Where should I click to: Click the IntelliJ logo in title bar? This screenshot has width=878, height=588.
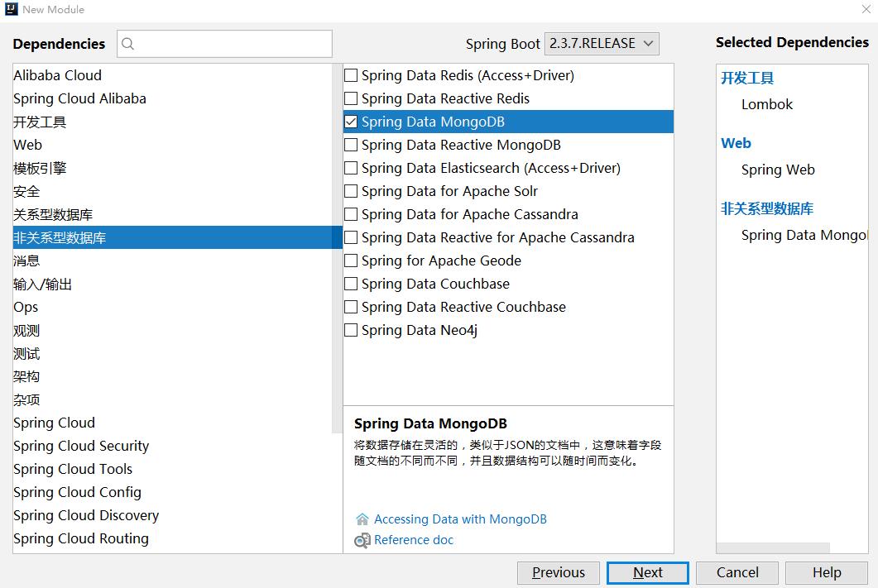click(10, 9)
